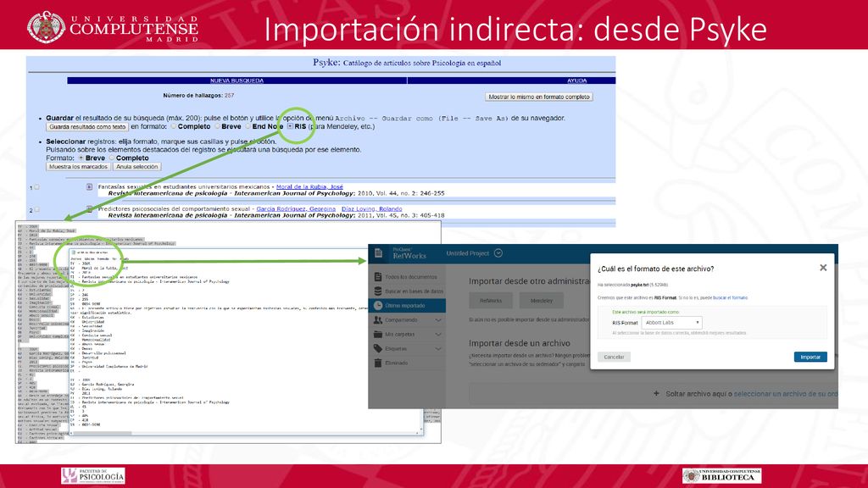Choose Breve in Formato row
This screenshot has height=488, width=868.
tap(81, 158)
